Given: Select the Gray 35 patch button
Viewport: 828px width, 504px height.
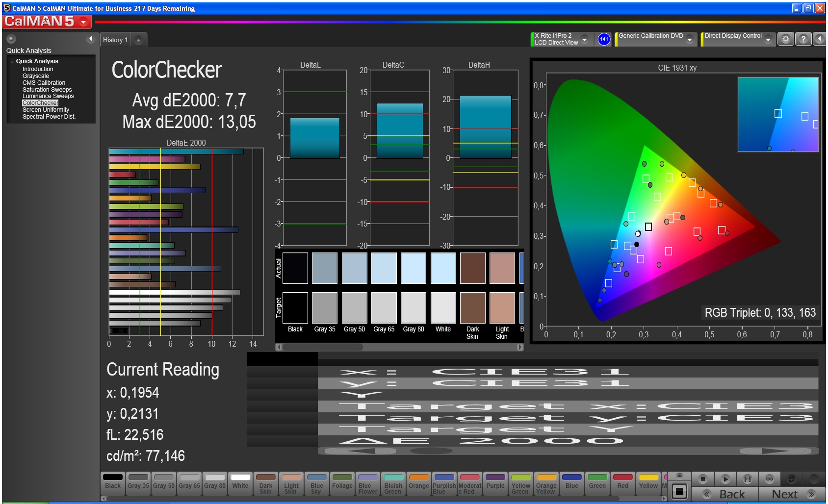Looking at the screenshot, I should [138, 483].
